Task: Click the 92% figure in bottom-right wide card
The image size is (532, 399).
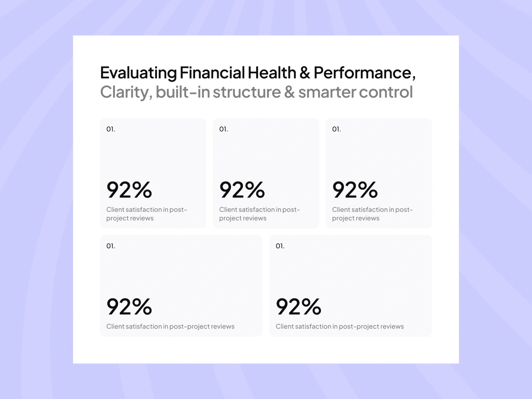Action: [x=298, y=306]
